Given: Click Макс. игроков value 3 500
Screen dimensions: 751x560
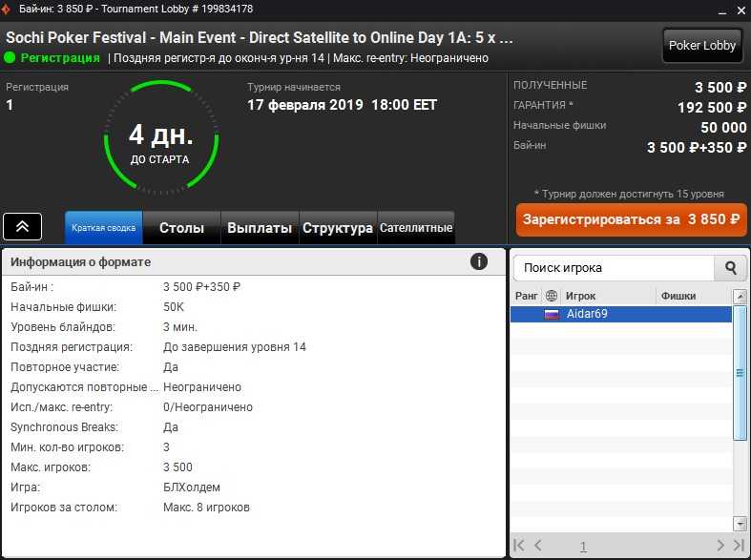Looking at the screenshot, I should tap(177, 467).
